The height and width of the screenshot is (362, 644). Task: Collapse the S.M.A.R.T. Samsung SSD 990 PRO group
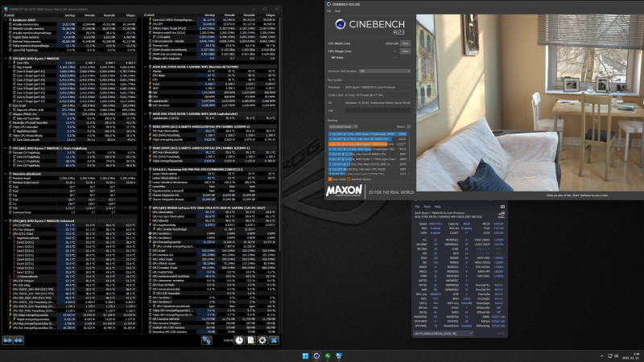click(x=145, y=169)
